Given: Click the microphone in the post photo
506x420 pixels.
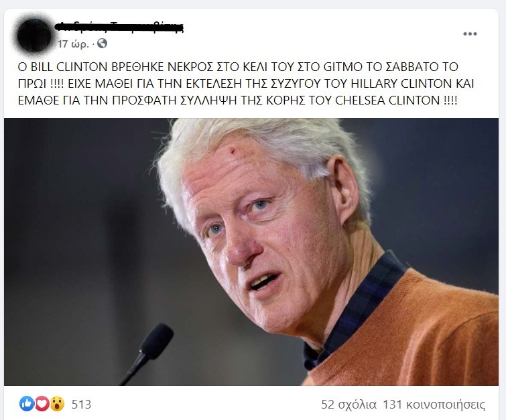Looking at the screenshot, I should (x=147, y=354).
